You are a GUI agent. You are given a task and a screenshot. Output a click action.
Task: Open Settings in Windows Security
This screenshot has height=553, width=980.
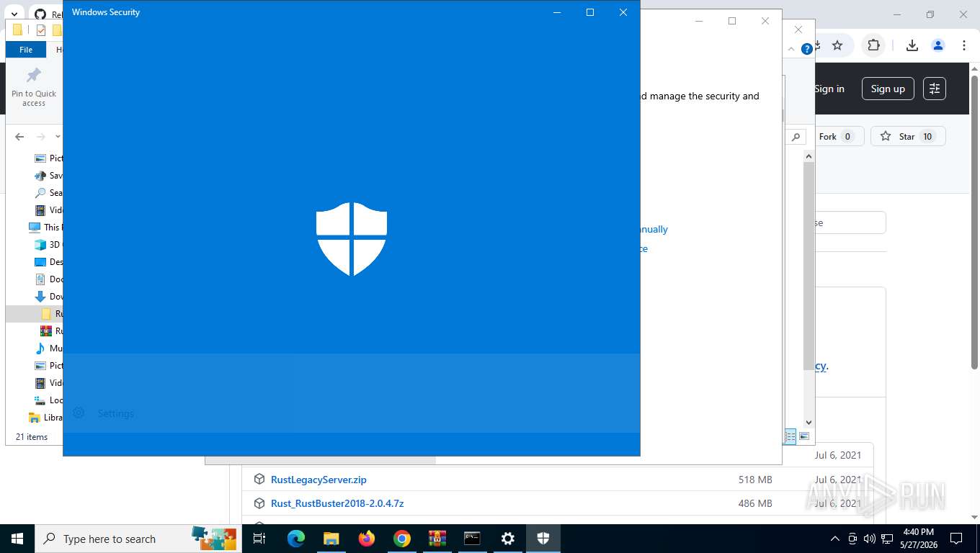[116, 413]
